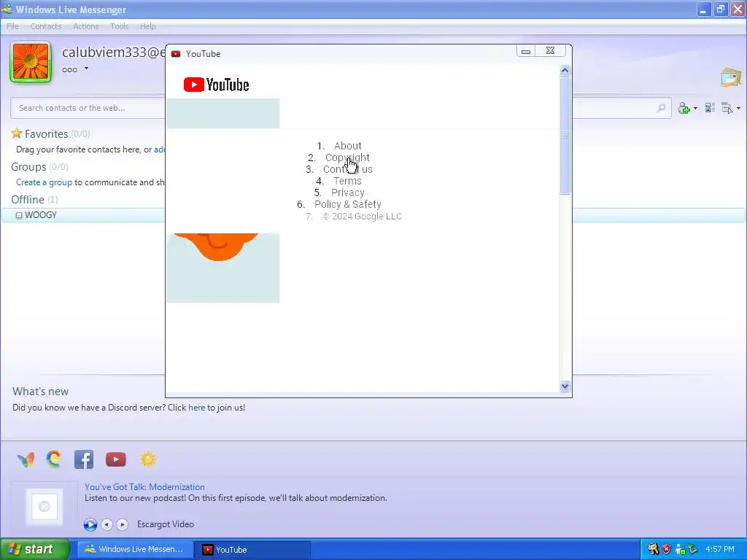Open the Policy & Safety link
This screenshot has width=747, height=560.
348,204
